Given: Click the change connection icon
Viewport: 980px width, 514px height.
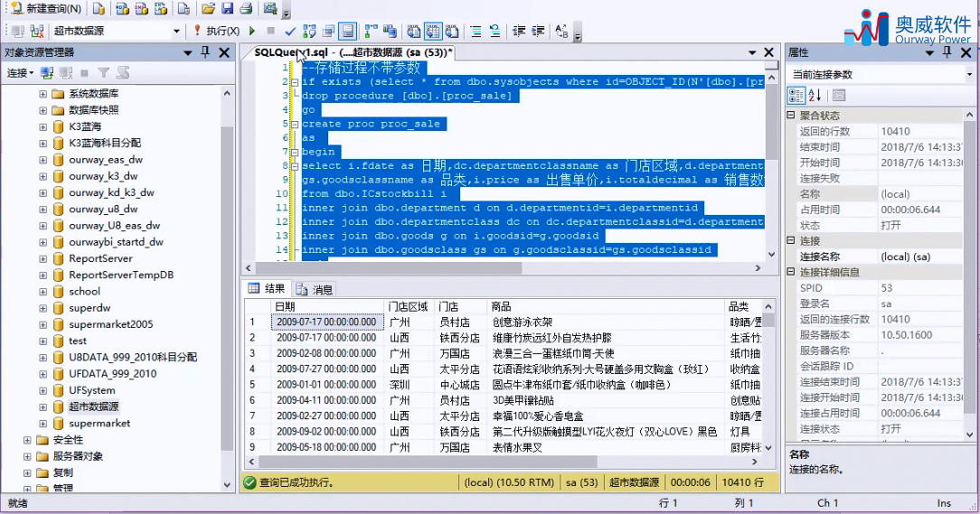Looking at the screenshot, I should coord(37,31).
